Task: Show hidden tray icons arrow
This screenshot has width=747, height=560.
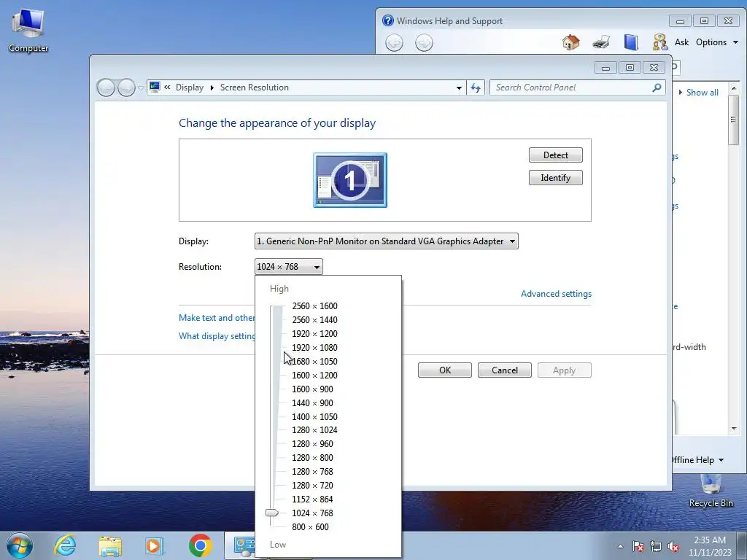Action: click(x=620, y=546)
